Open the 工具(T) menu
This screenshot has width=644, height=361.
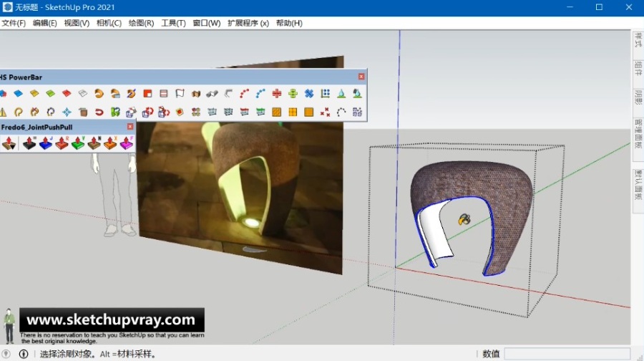click(x=173, y=23)
